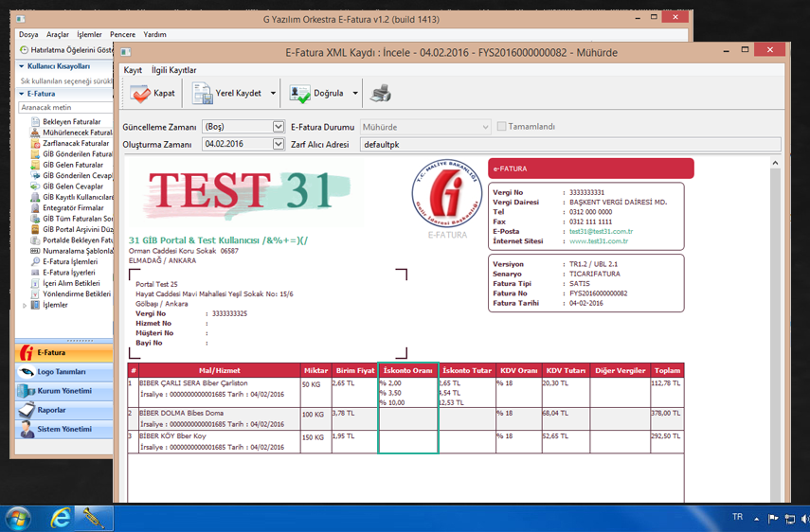Select GİB Kayıtlı Kullanıcılar tree icon
Screen dimensions: 810x532
click(x=35, y=197)
